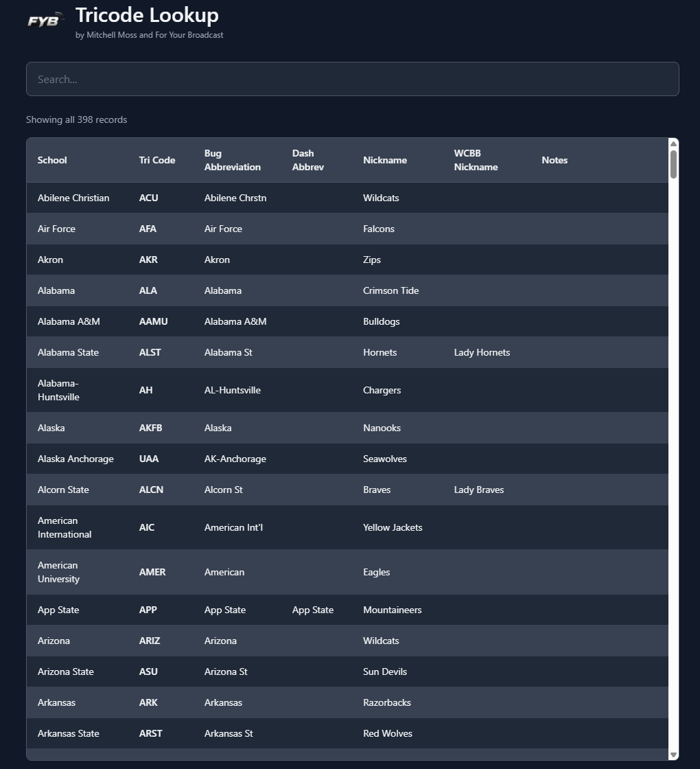This screenshot has width=700, height=769.
Task: Click the ARK tri code
Action: [148, 702]
